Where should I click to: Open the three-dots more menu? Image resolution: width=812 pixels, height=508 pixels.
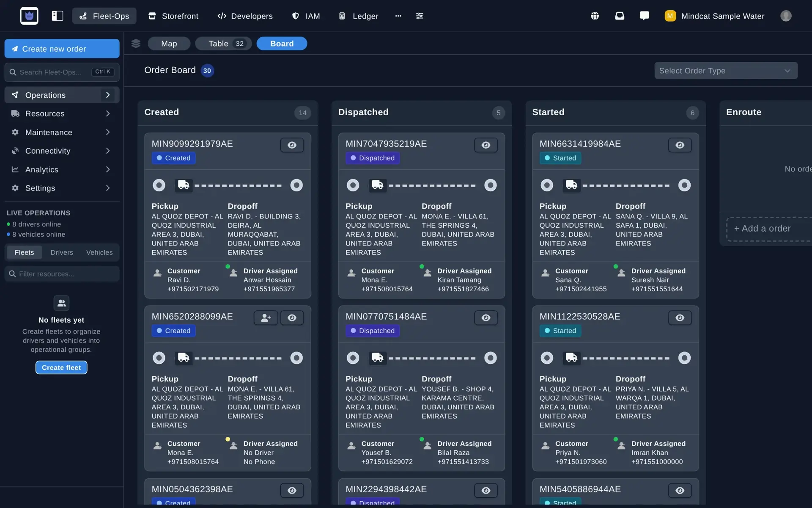[398, 16]
